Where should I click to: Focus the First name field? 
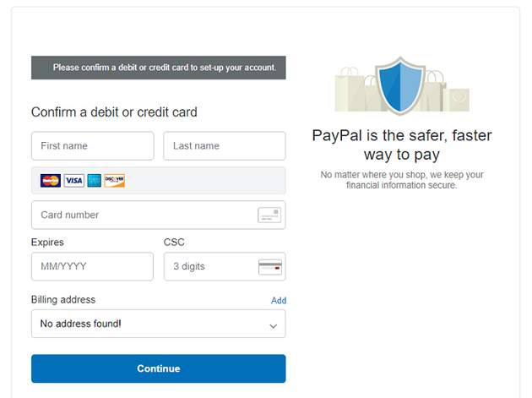(93, 146)
